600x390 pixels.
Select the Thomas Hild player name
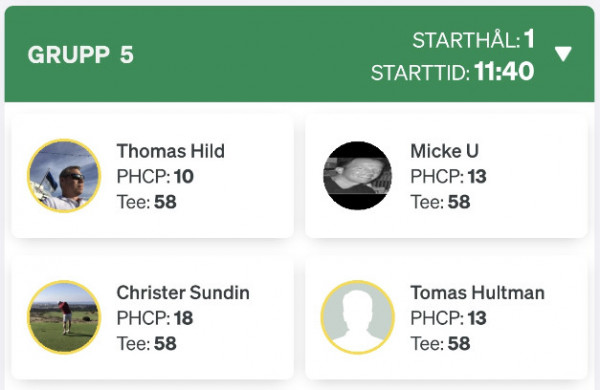171,151
